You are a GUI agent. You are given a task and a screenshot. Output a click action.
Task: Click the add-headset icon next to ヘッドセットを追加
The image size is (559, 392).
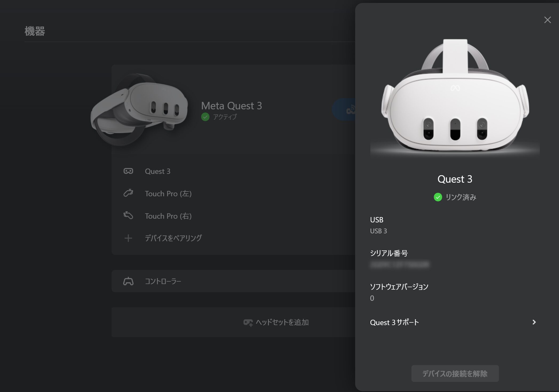(x=248, y=323)
